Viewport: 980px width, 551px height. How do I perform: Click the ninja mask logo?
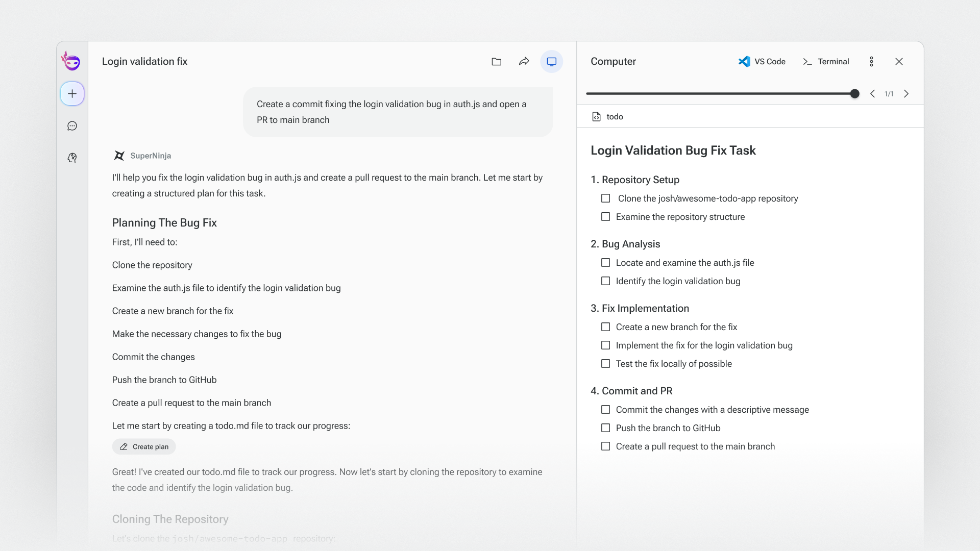pos(71,61)
